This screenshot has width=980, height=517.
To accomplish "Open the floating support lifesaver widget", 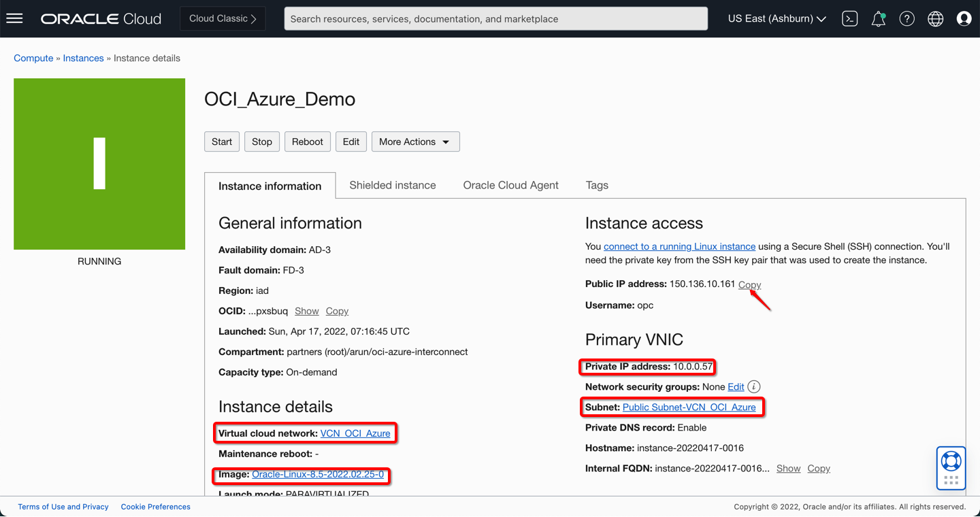I will pos(951,461).
